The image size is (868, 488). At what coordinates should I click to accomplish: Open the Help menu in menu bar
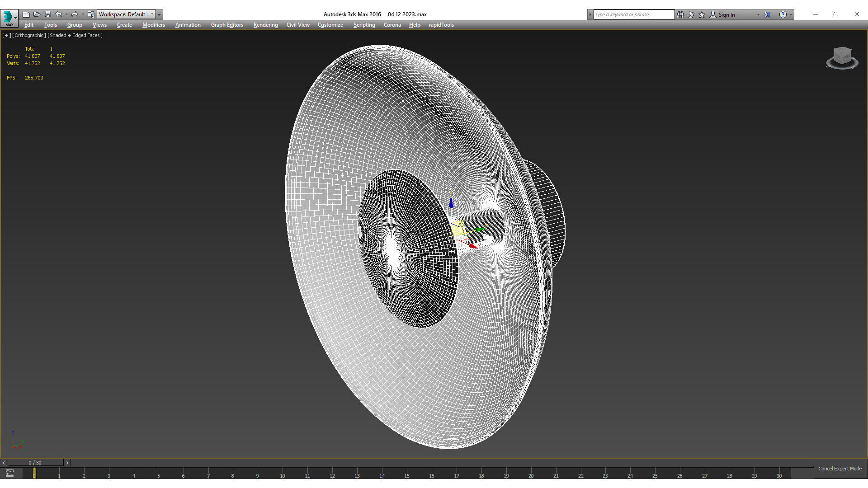(415, 25)
